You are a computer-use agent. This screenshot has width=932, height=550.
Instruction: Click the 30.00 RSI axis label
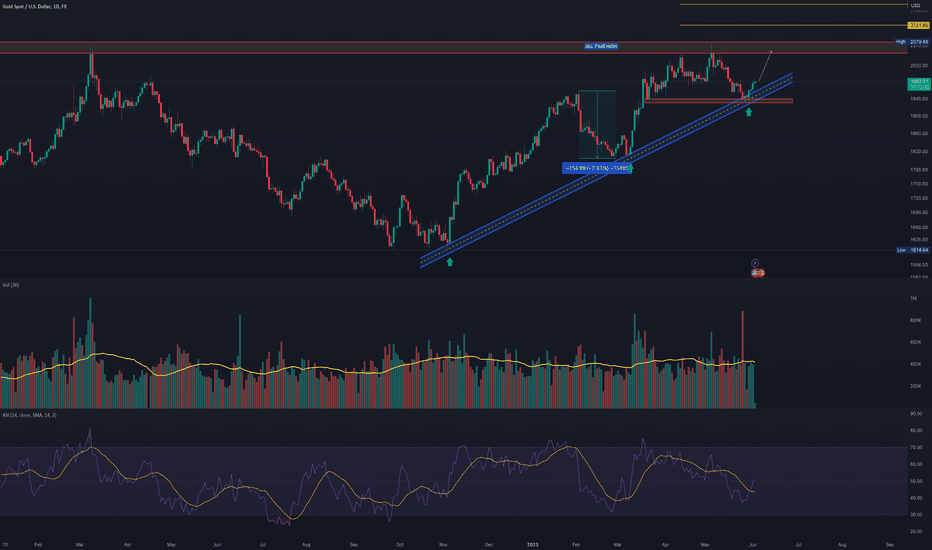917,515
